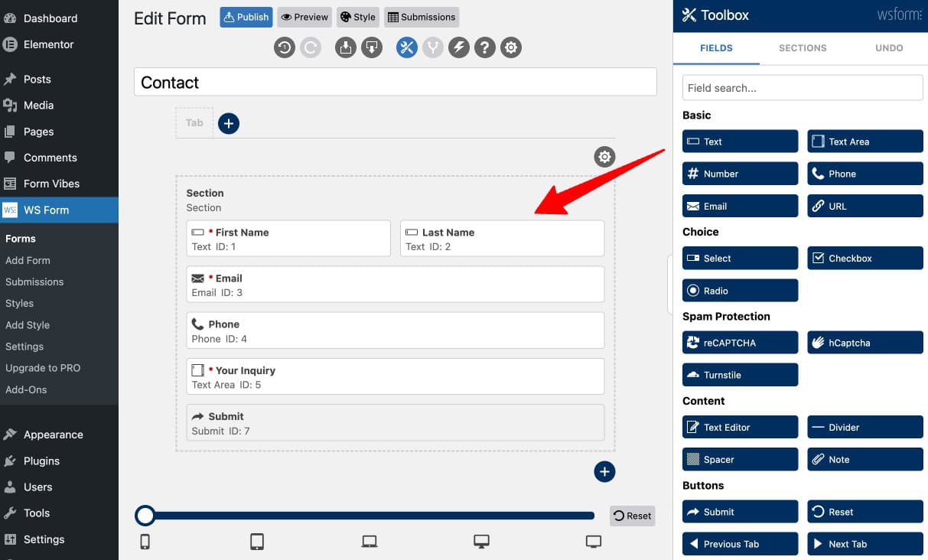Open the form settings gear icon
Screen dimensions: 928x560
[x=511, y=47]
